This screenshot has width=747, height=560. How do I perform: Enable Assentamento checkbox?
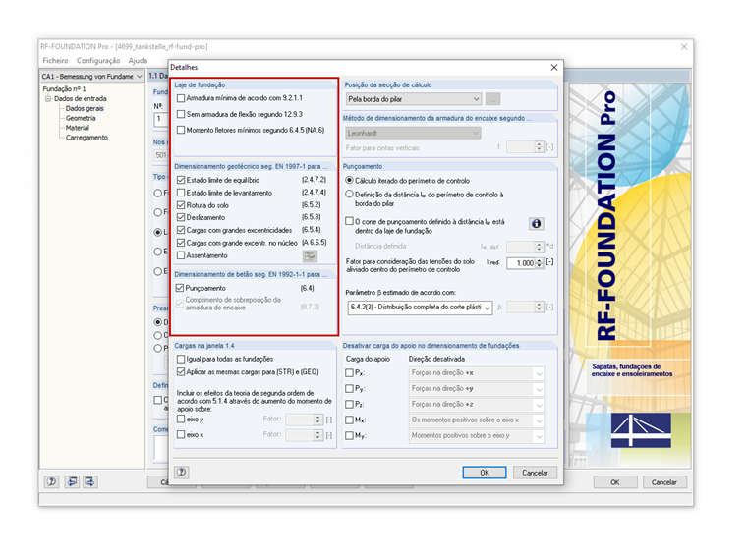tap(181, 255)
